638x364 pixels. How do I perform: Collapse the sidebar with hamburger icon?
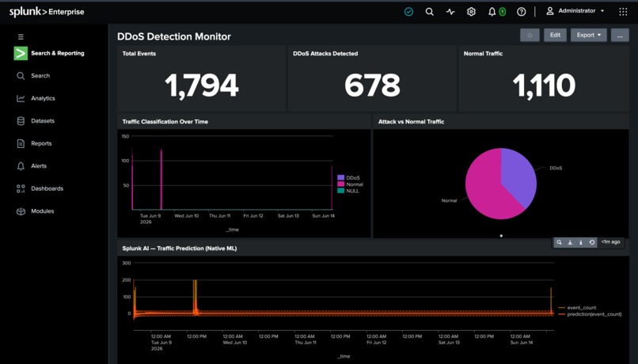point(21,36)
